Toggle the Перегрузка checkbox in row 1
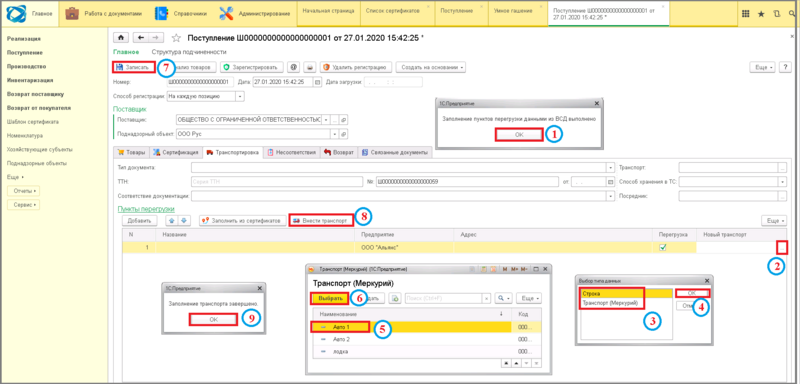 pos(663,247)
